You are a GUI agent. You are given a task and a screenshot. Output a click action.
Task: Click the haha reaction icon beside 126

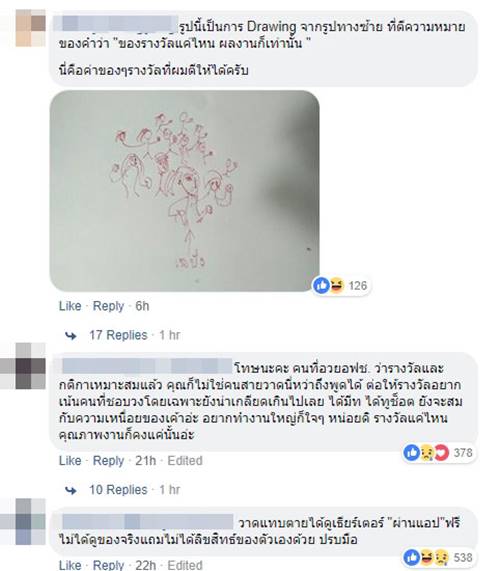336,286
